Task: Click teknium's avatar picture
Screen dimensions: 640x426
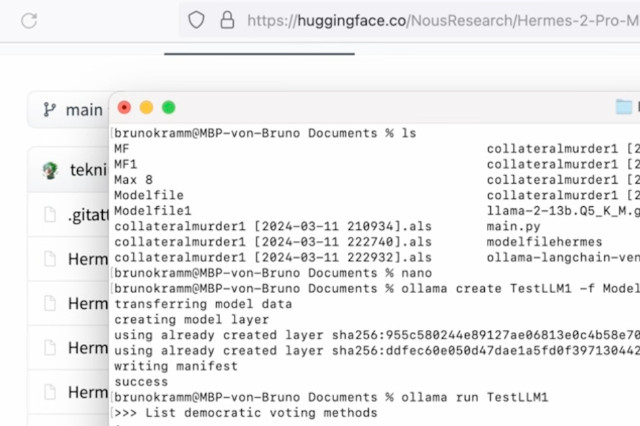Action: (x=50, y=170)
